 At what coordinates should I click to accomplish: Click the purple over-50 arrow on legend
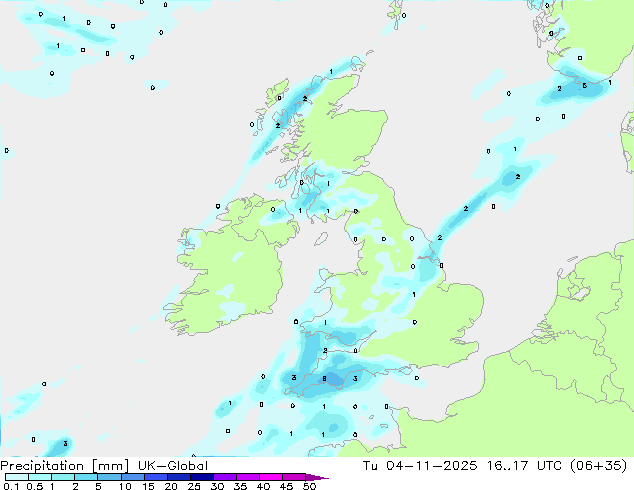pos(317,477)
